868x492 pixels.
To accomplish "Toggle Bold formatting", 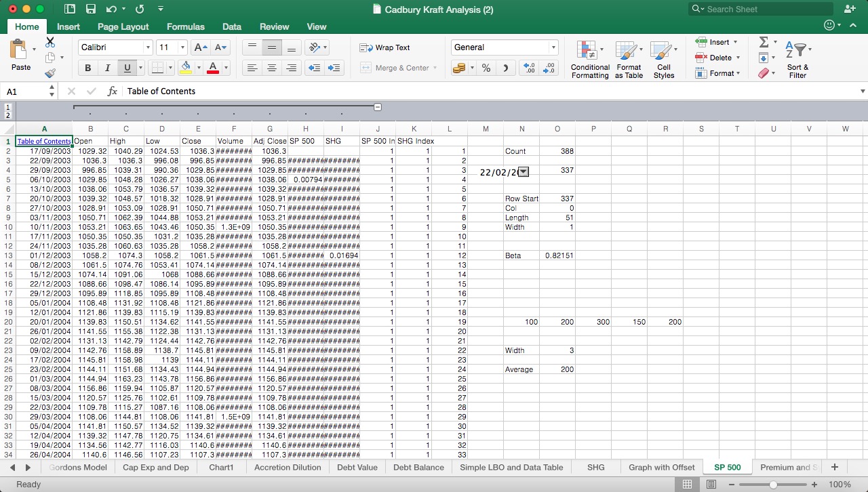I will [x=87, y=68].
